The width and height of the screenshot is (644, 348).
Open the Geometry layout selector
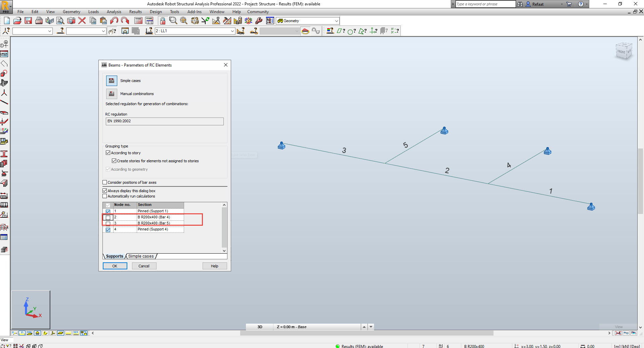point(337,20)
